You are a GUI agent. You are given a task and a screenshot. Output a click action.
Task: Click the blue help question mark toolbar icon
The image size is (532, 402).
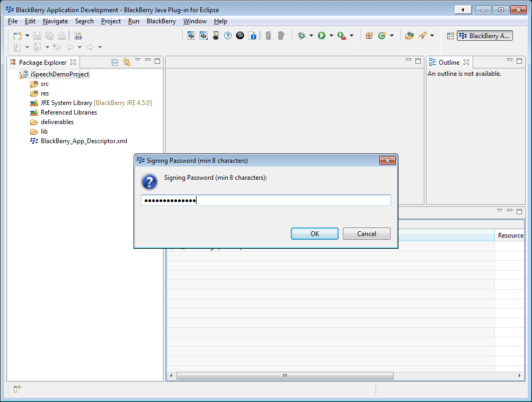227,36
